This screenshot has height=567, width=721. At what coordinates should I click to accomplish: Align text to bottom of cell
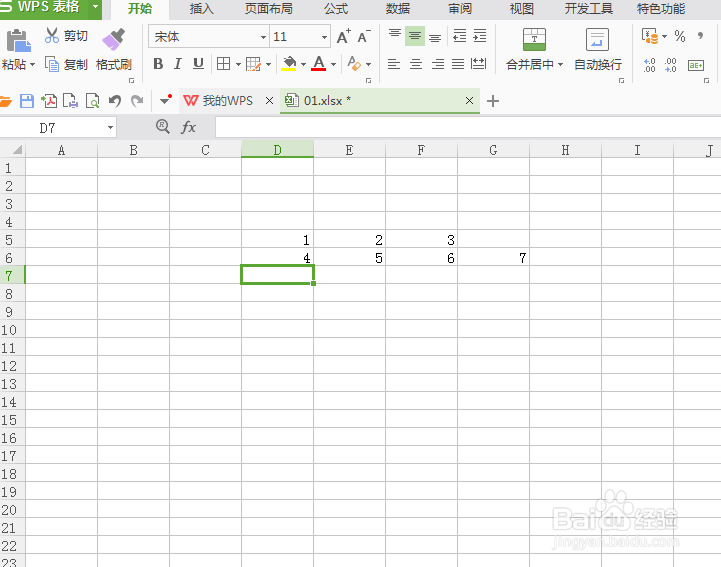point(435,36)
